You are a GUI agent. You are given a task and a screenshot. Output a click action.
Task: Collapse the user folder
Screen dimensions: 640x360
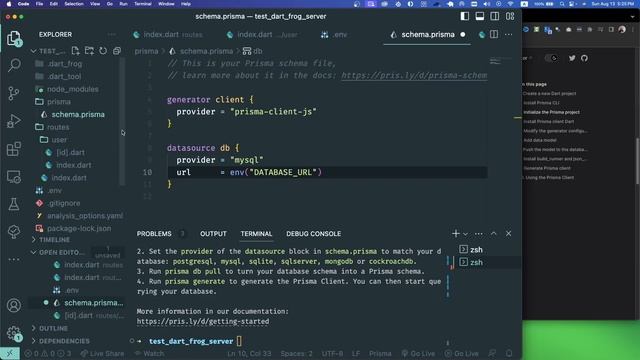click(x=59, y=140)
